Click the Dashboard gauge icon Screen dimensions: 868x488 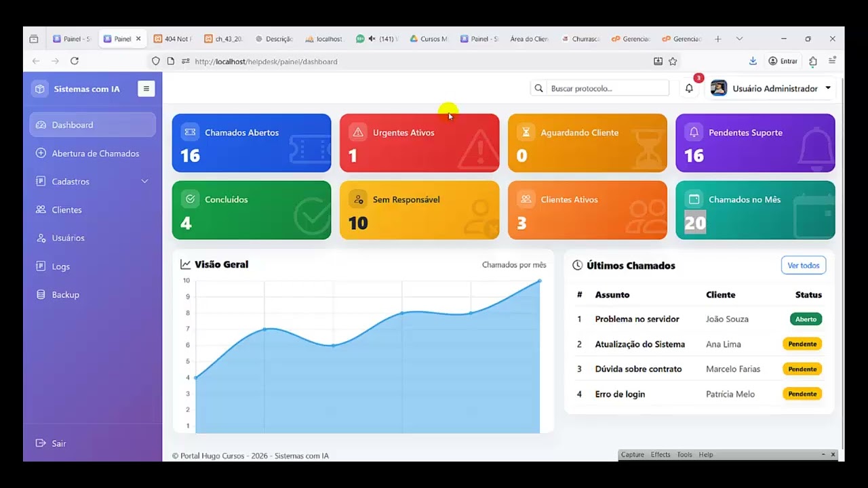41,125
